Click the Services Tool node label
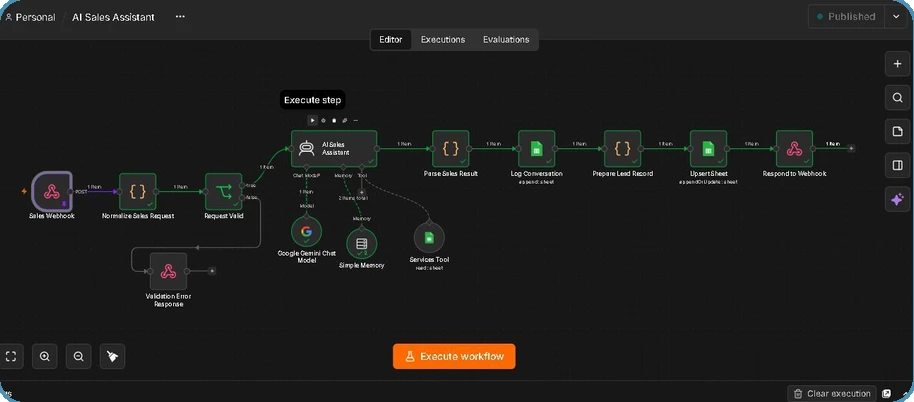This screenshot has height=402, width=914. point(429,260)
